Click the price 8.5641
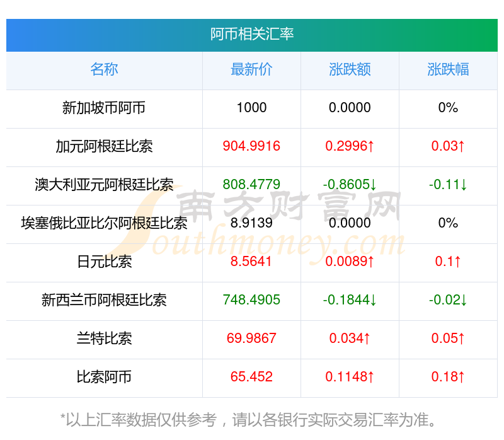This screenshot has width=504, height=440. [251, 262]
